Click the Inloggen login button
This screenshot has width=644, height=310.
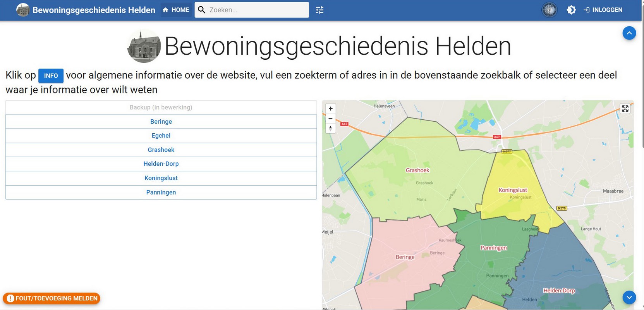click(x=603, y=10)
